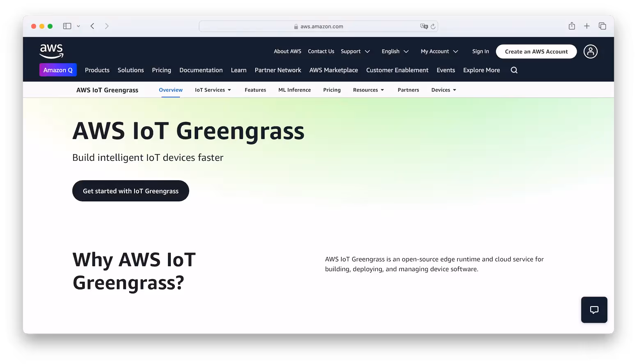This screenshot has width=637, height=364.
Task: Open site search magnifier icon
Action: 514,70
